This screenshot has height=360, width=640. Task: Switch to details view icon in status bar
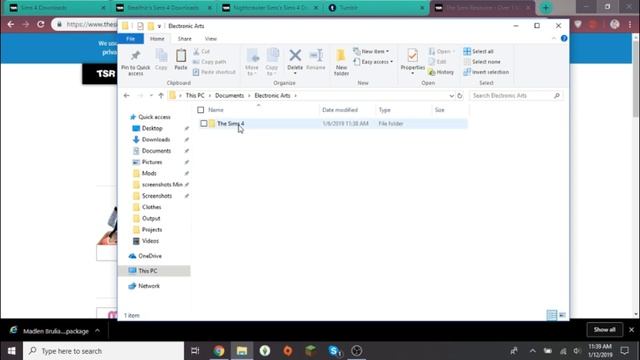click(x=551, y=315)
